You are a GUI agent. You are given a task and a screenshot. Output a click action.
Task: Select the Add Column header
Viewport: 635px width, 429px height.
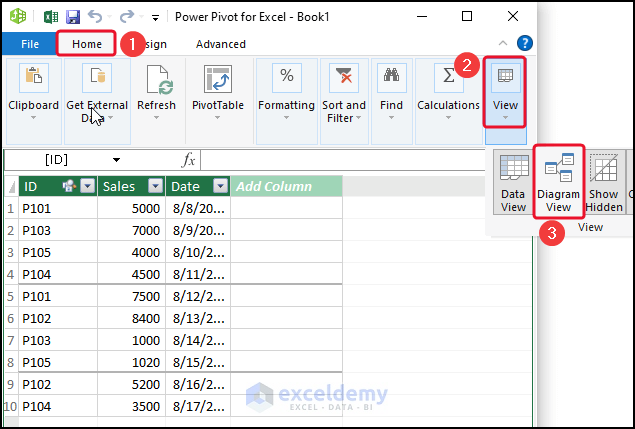click(x=287, y=186)
